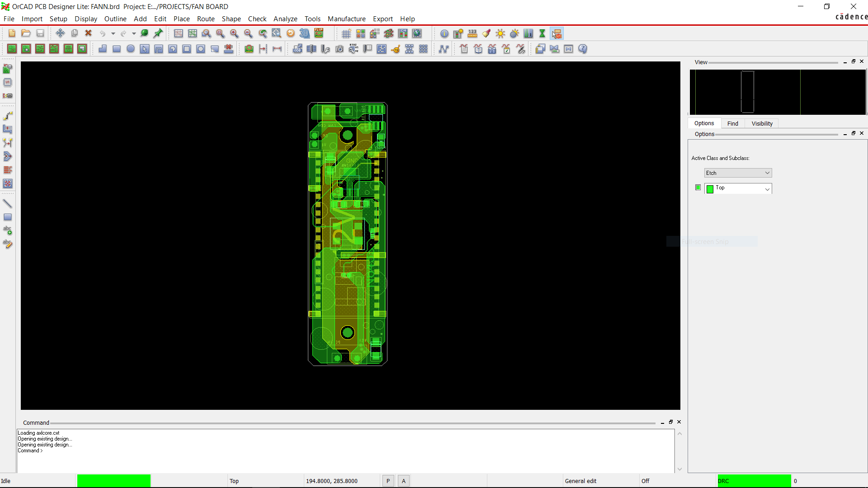The width and height of the screenshot is (868, 488).
Task: Click the coordinates readout 194.8000, 285.8000
Action: (331, 481)
